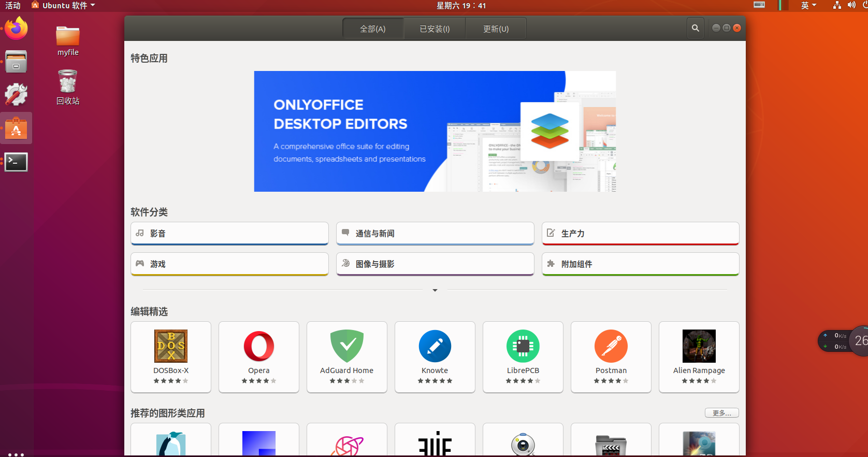Viewport: 868px width, 457px height.
Task: Open the 生产力 category
Action: (641, 234)
